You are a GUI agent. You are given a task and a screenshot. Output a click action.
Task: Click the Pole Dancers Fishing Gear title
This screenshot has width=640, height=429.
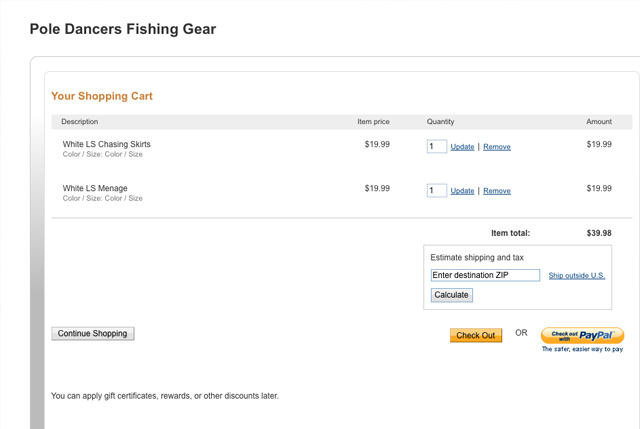(123, 29)
